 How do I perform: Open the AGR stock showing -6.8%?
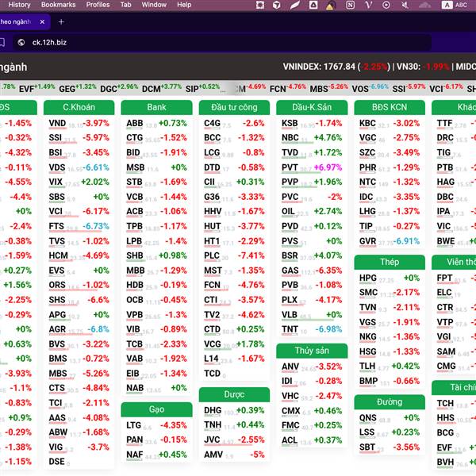[x=79, y=329]
